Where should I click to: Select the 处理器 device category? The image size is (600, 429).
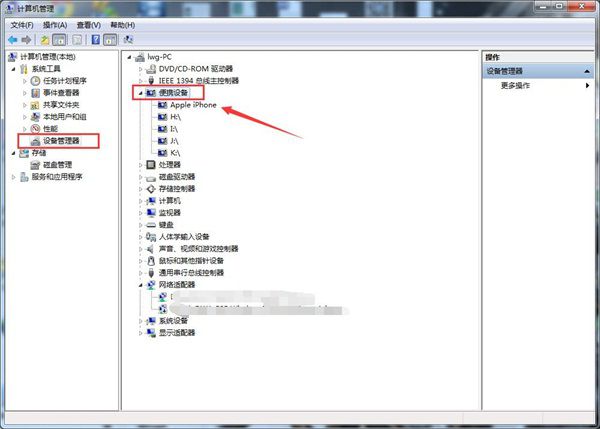pos(170,165)
